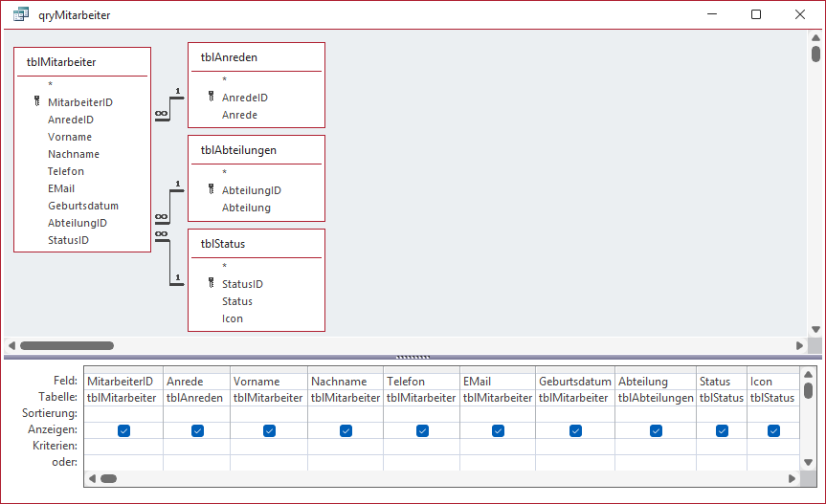The width and height of the screenshot is (826, 504).
Task: Click the Sortierung cell under Nachname
Action: click(x=345, y=414)
